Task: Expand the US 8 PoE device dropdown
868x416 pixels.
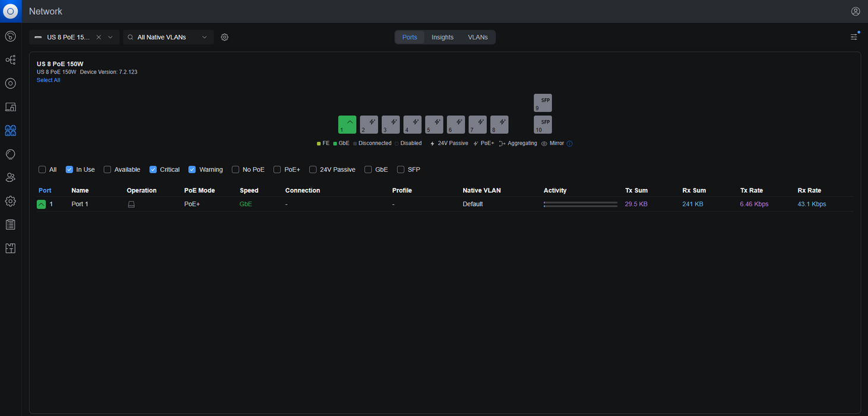Action: click(x=110, y=37)
